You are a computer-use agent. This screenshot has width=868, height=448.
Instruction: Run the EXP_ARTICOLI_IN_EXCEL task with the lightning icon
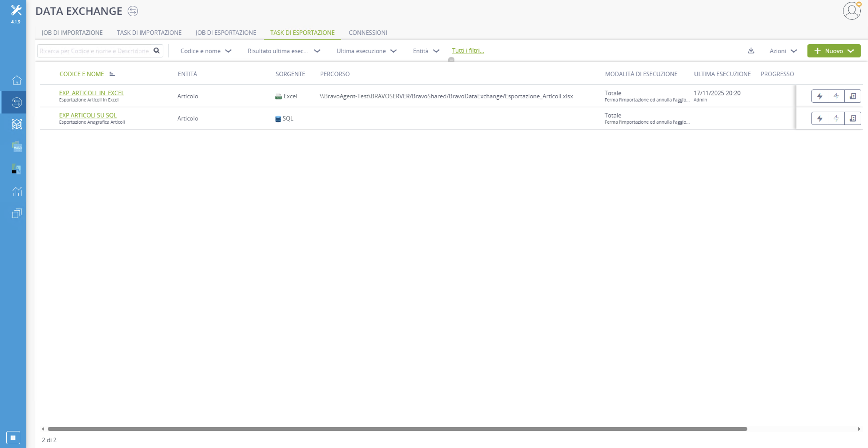point(820,96)
